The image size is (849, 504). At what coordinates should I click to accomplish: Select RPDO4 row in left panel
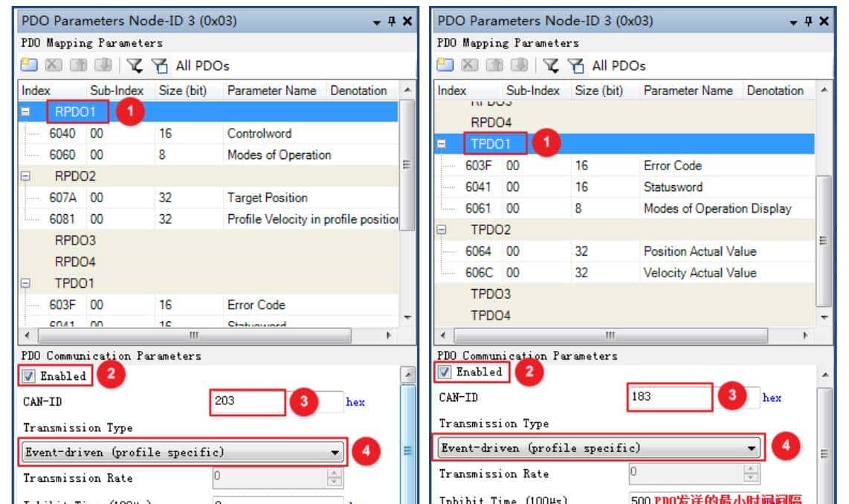209,262
